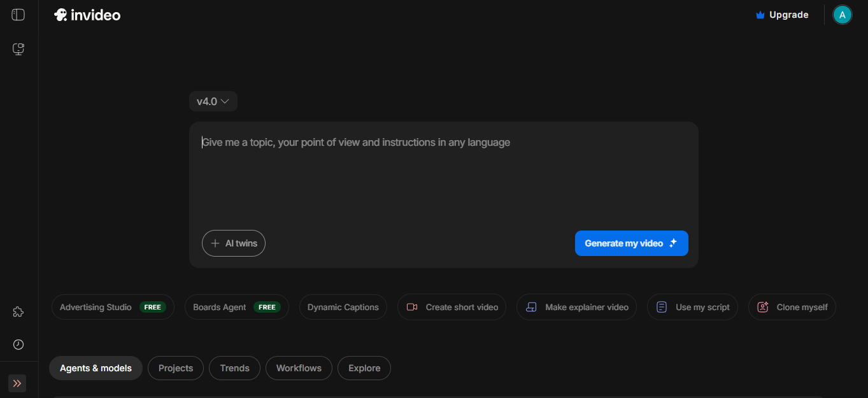Open Boards Agent chip

(x=237, y=307)
